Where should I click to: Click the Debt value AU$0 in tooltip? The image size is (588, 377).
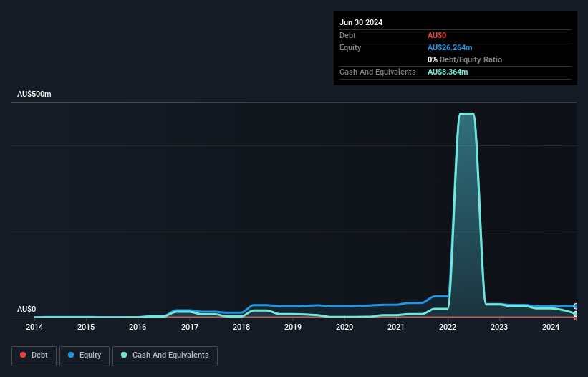coord(437,35)
